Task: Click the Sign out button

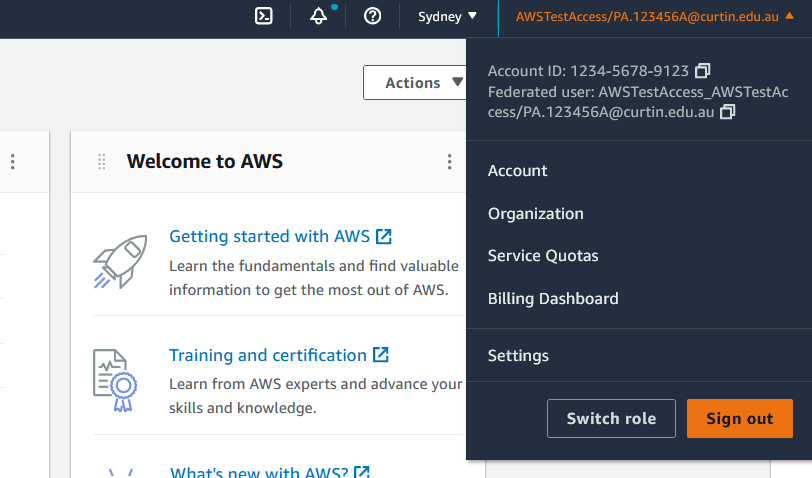Action: [740, 418]
